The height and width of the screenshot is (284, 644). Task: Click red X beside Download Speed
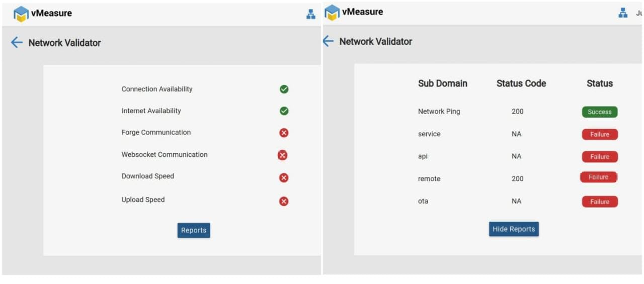[284, 177]
